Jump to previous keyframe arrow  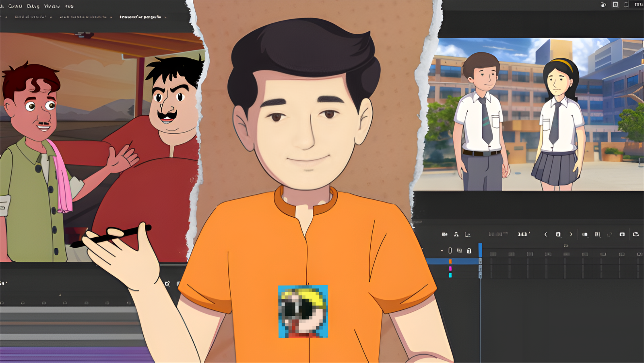[x=546, y=234]
